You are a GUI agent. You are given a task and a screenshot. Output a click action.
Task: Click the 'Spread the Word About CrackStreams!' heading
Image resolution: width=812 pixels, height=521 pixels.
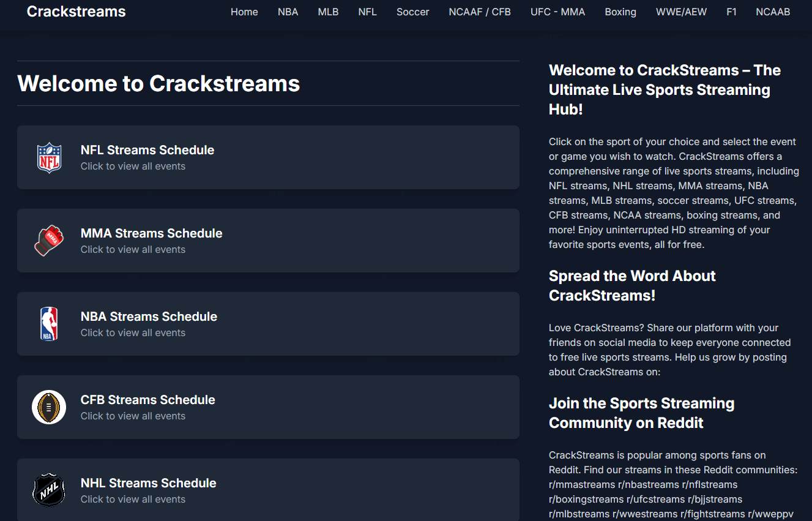coord(632,285)
